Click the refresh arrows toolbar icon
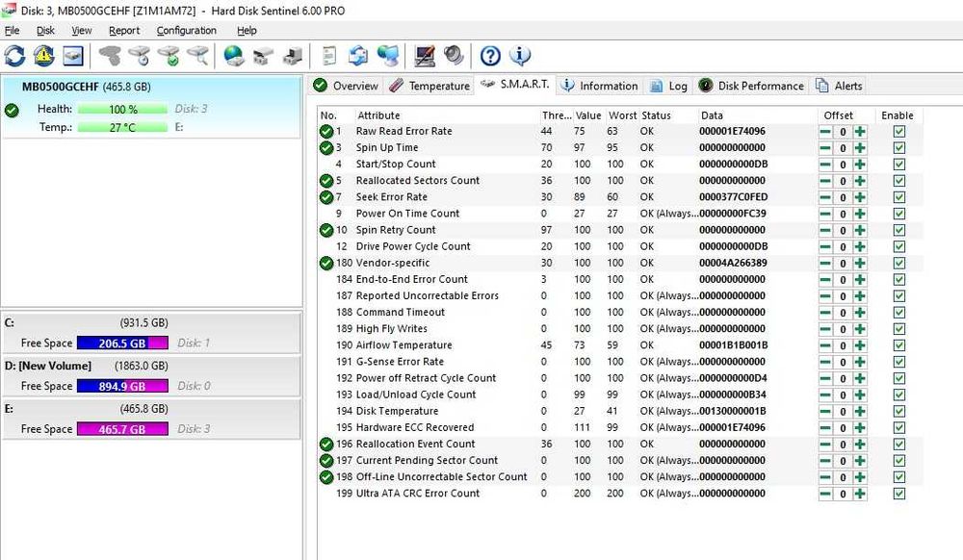Screen dimensions: 963x560 coord(14,56)
